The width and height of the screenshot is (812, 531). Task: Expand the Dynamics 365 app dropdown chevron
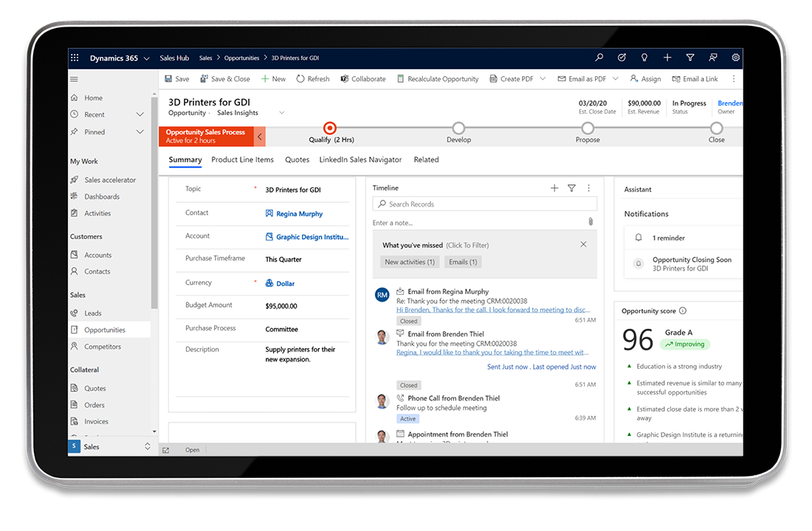[147, 58]
